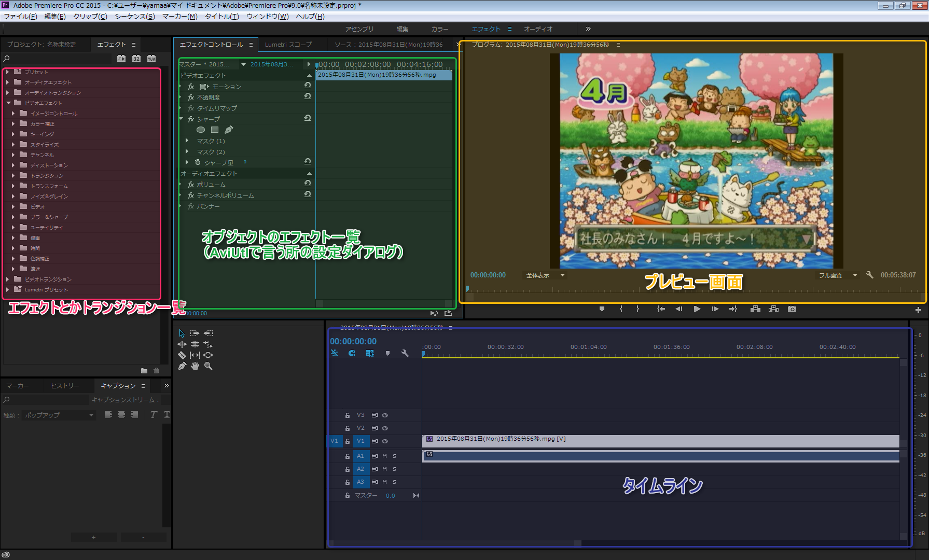Screen dimensions: 929x560
Task: Expand the オーディオエフェクト folder
Action: click(8, 82)
